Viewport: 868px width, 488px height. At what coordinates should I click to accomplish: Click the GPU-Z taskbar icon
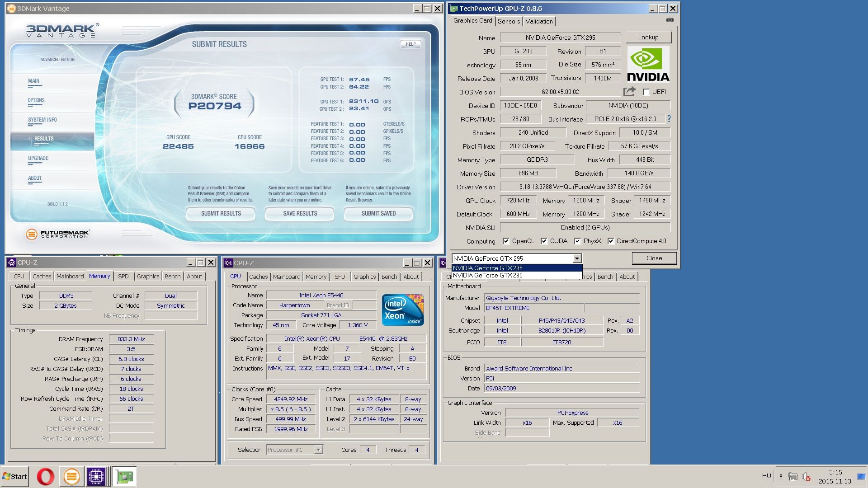124,477
